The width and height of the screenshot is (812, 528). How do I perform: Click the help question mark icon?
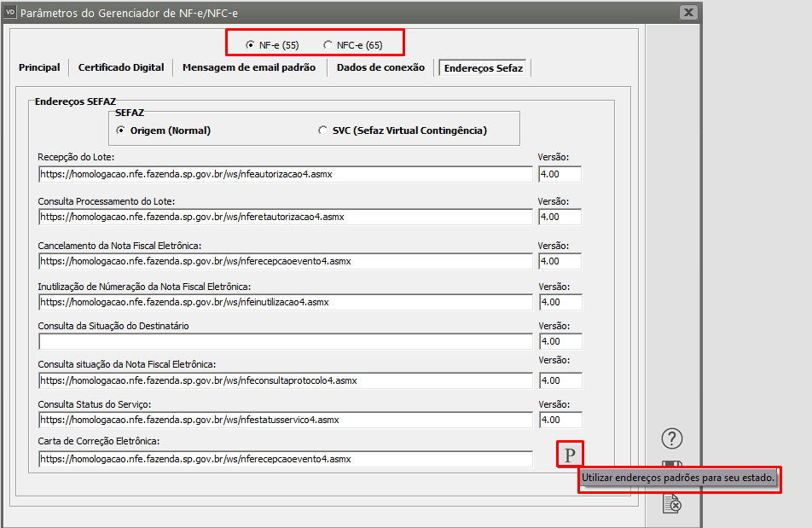click(673, 439)
